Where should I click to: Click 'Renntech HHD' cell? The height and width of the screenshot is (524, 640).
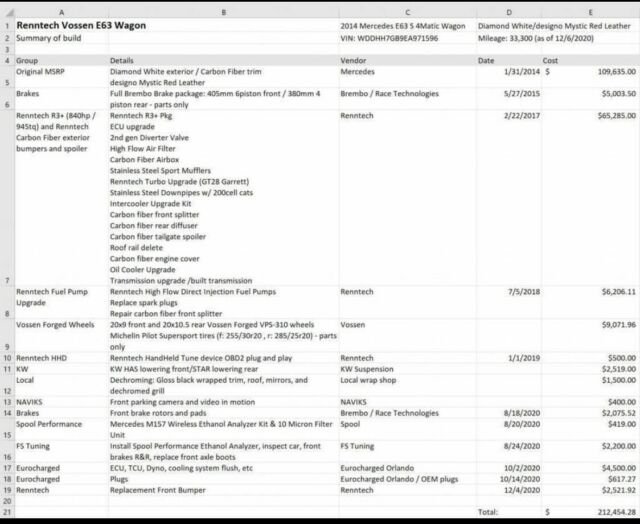click(x=62, y=358)
